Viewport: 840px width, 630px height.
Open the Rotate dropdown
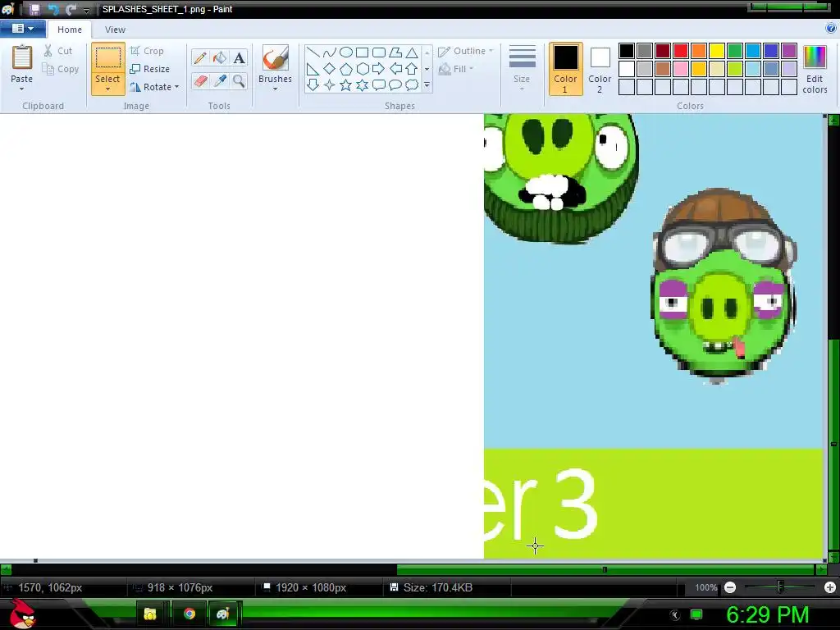click(x=154, y=87)
